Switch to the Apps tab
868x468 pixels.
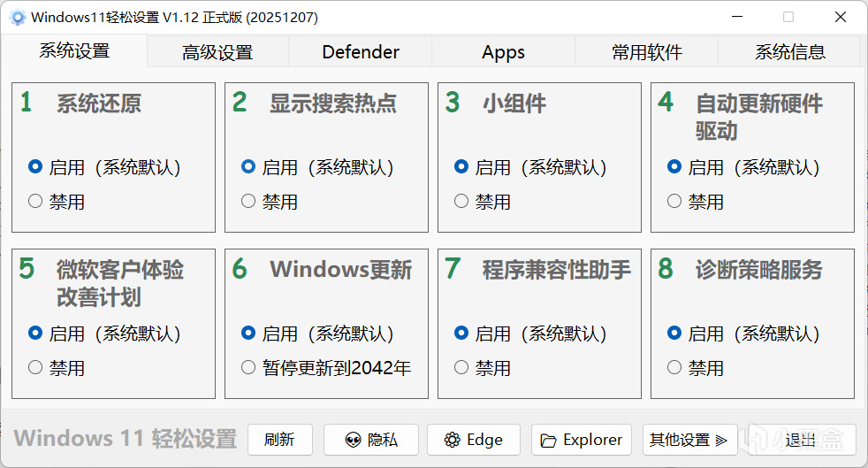point(504,52)
